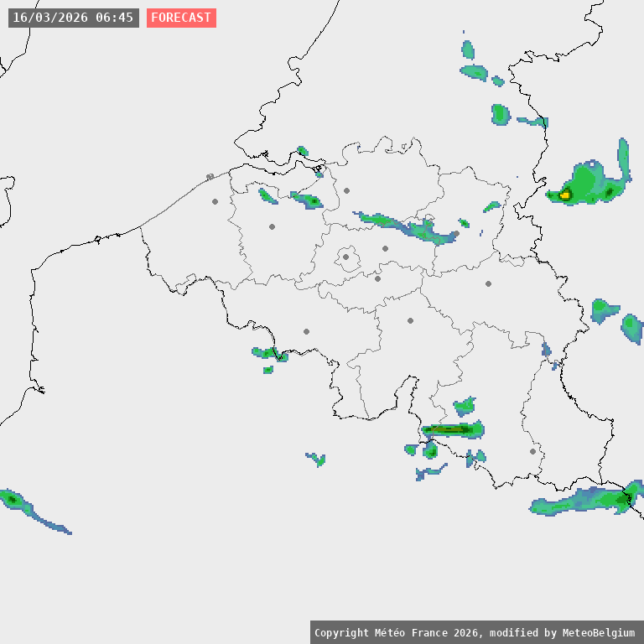
Task: Select the Ghent city dot
Action: pos(272,226)
